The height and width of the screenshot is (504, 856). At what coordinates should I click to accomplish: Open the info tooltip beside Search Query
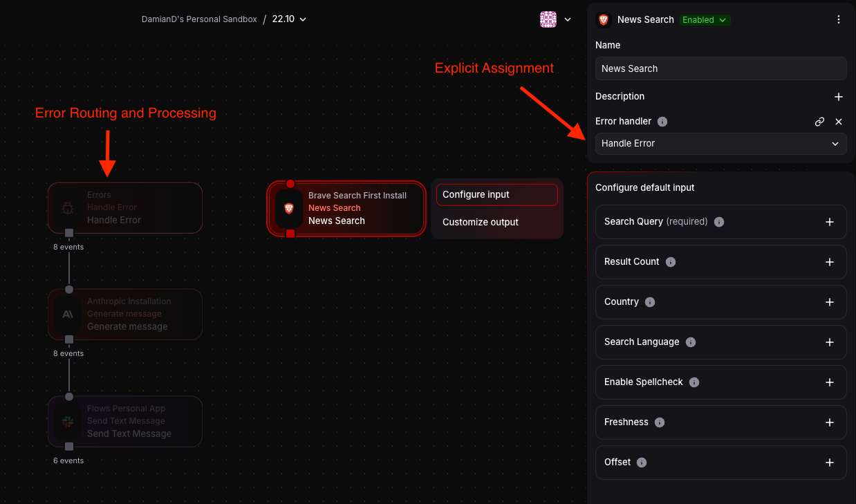pyautogui.click(x=718, y=222)
